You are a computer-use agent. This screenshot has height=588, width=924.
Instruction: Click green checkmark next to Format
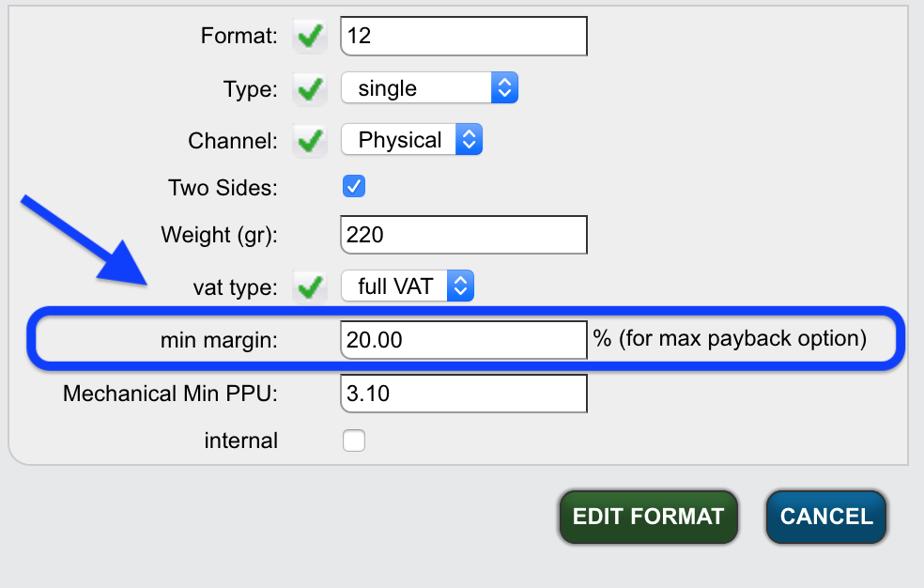click(x=310, y=36)
